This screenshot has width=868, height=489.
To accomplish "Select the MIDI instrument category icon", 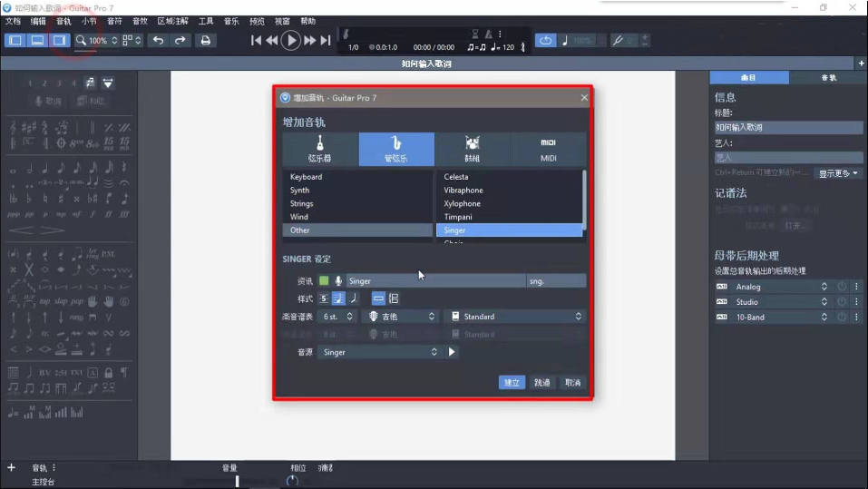I will (x=548, y=149).
